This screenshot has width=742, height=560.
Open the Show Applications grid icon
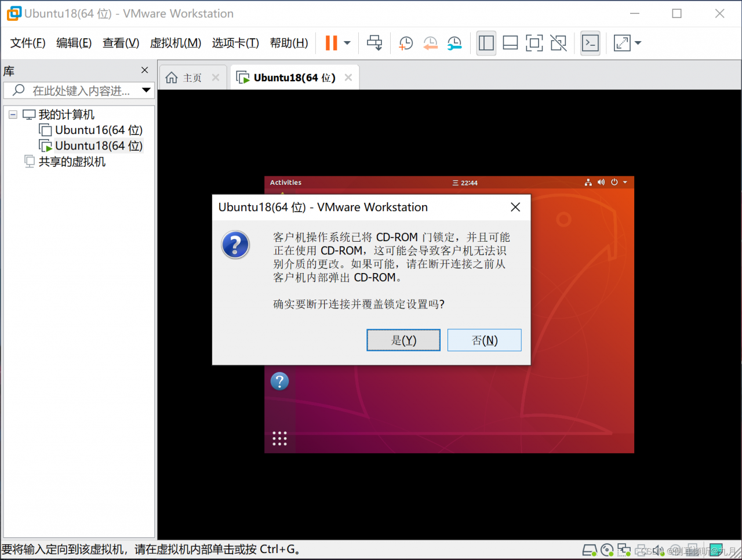tap(280, 438)
